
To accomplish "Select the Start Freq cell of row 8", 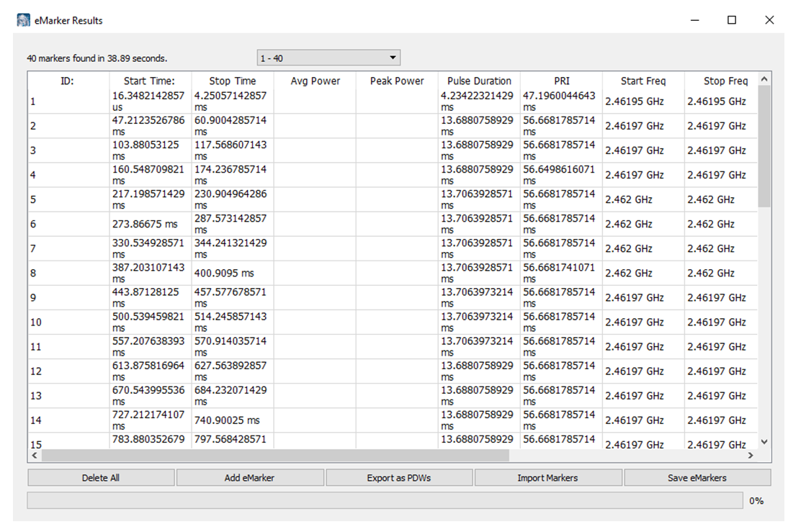I will click(x=643, y=274).
